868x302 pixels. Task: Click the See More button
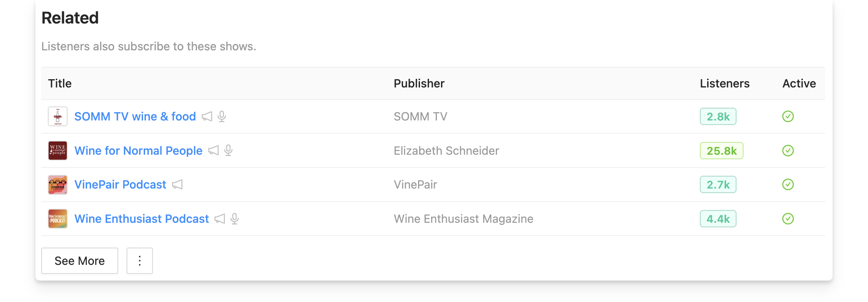pyautogui.click(x=80, y=261)
